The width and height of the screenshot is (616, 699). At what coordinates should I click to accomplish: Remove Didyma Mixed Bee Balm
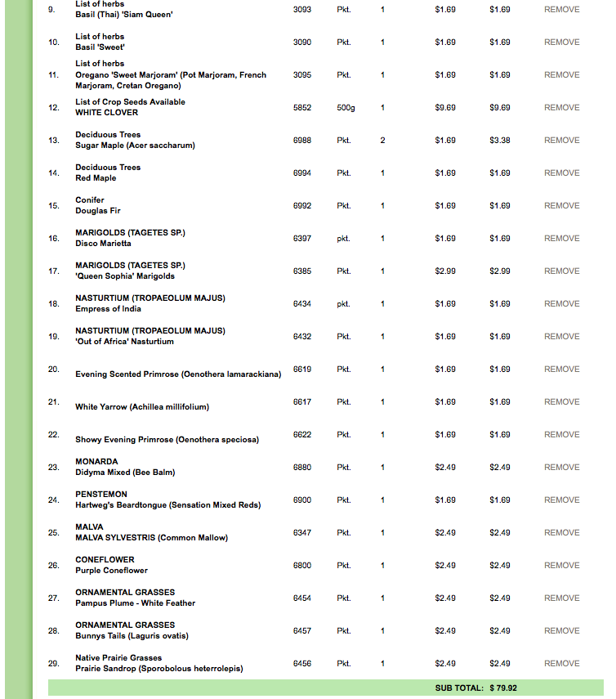tap(561, 468)
